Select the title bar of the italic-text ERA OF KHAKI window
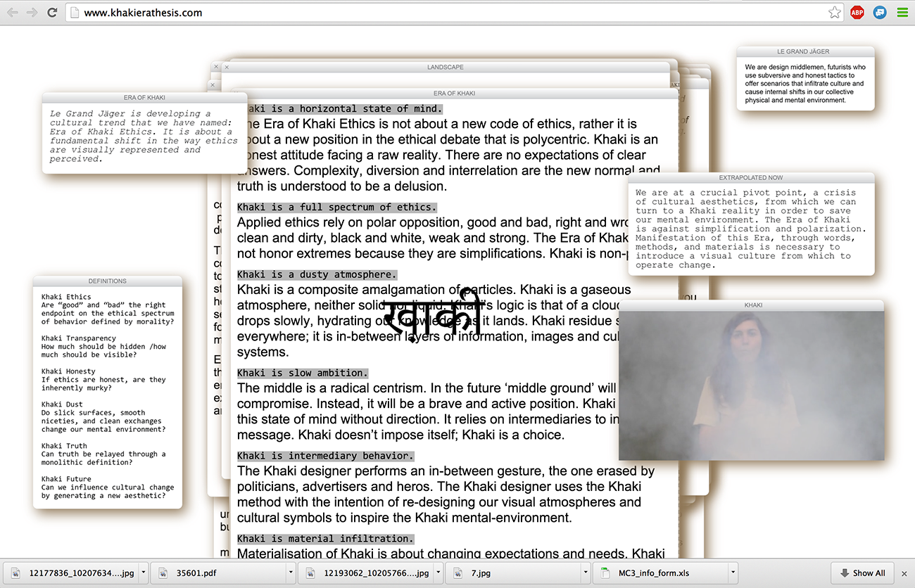The height and width of the screenshot is (588, 915). (145, 98)
